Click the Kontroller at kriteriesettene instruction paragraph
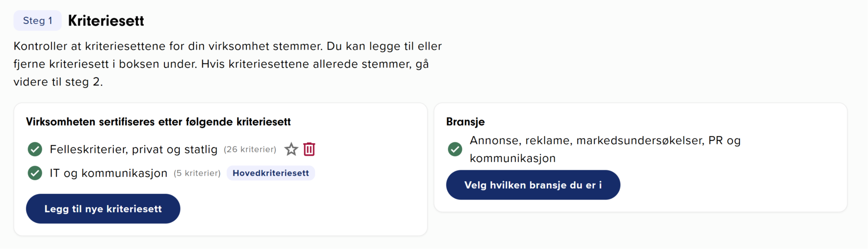Screen dimensions: 868x249 227,46
